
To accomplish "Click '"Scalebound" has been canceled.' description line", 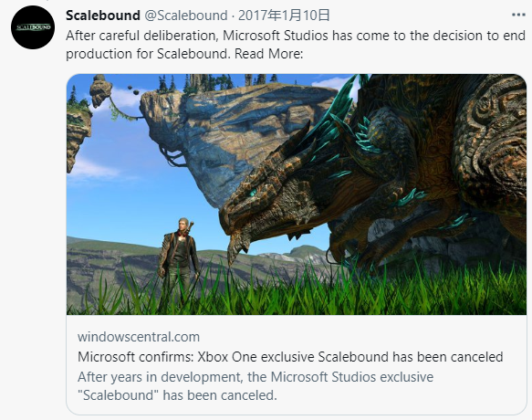I will click(x=177, y=395).
